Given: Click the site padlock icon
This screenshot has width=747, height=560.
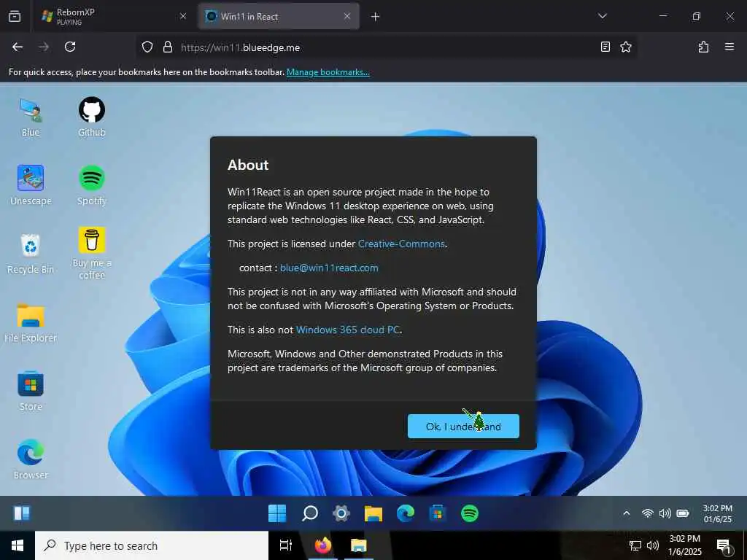Looking at the screenshot, I should tap(167, 47).
